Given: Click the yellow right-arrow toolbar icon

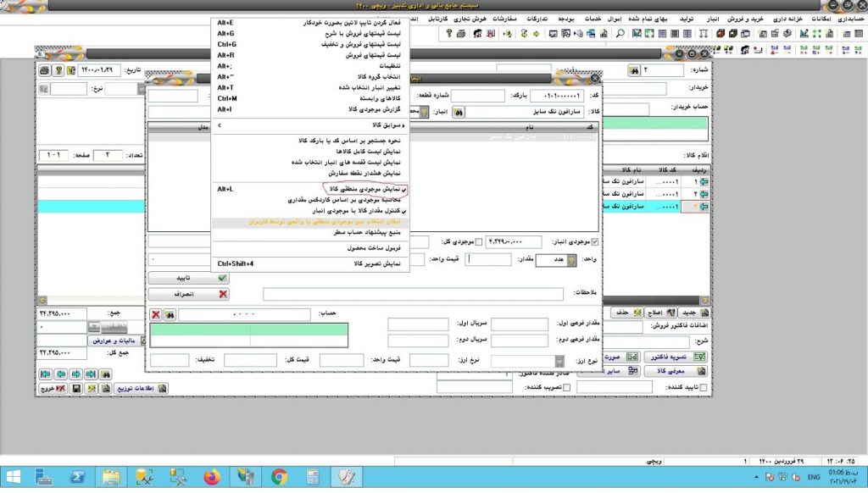Looking at the screenshot, I should point(537,34).
